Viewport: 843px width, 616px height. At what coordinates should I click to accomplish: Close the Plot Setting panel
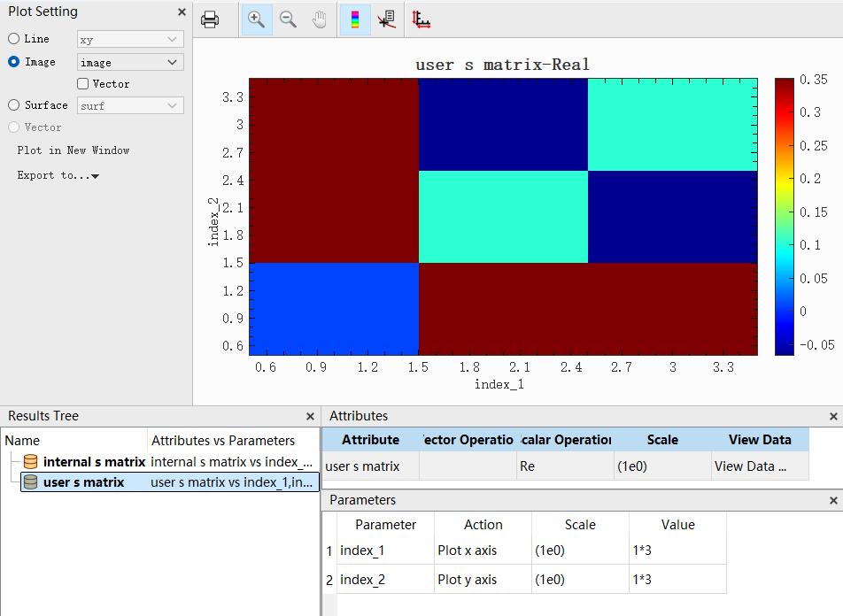pos(182,12)
